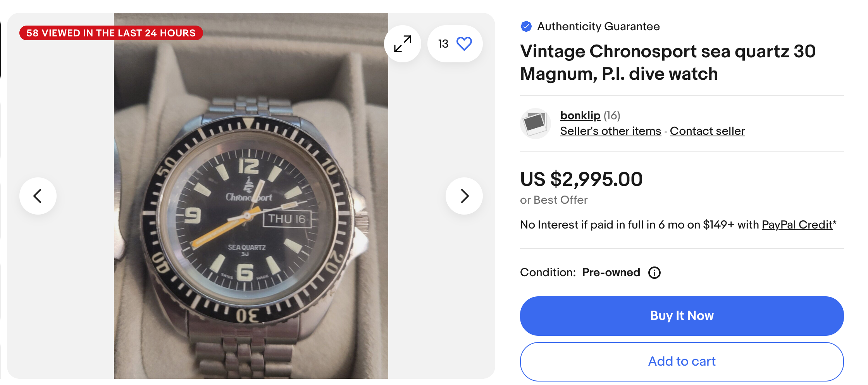The image size is (868, 385).
Task: Click the Authenticity Guarantee label
Action: pyautogui.click(x=598, y=26)
